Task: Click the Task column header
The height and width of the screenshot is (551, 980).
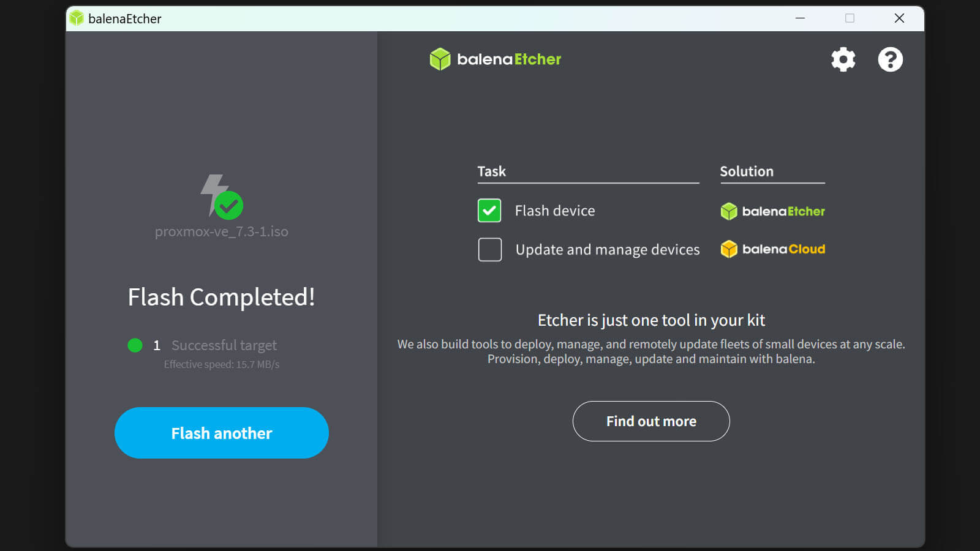Action: pyautogui.click(x=492, y=171)
